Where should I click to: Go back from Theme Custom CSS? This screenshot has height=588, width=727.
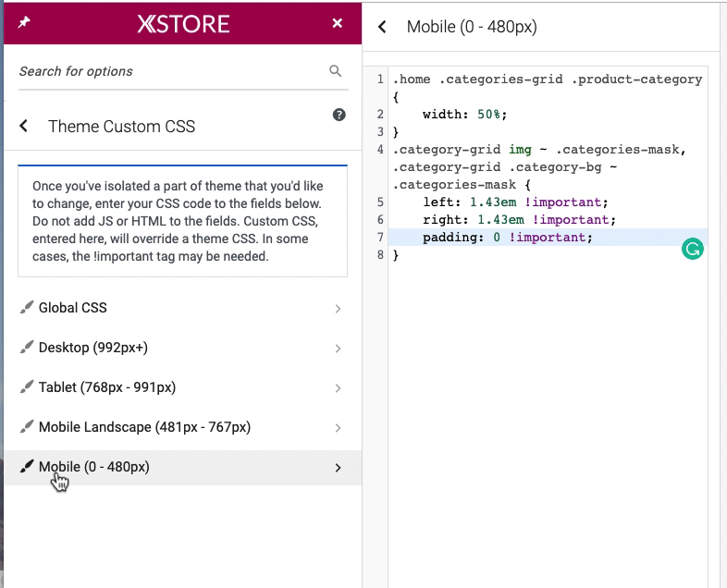[24, 127]
